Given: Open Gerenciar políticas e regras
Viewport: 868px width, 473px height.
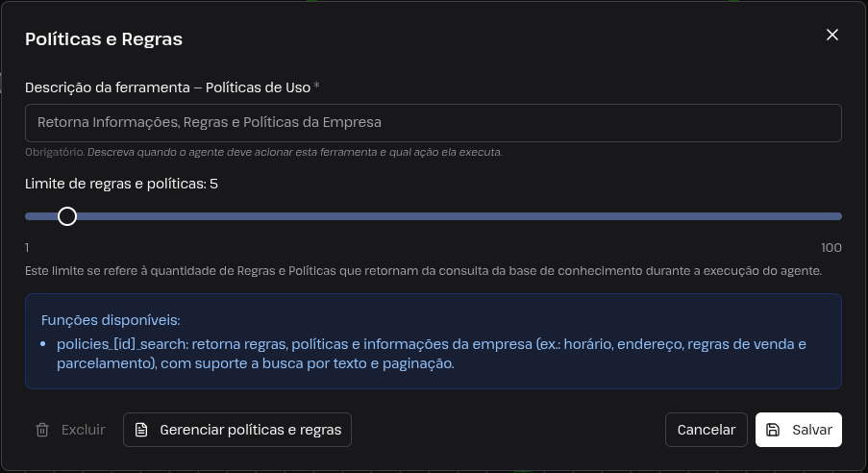Looking at the screenshot, I should coord(236,430).
